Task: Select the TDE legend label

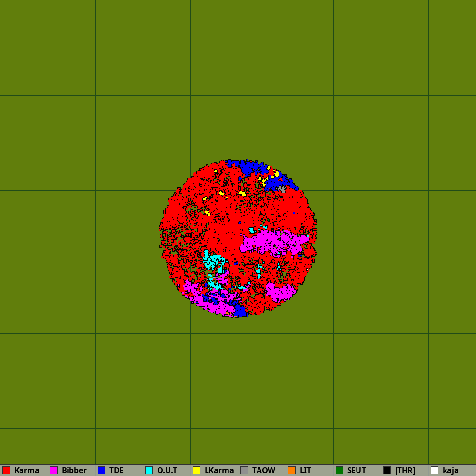Action: pos(117,471)
